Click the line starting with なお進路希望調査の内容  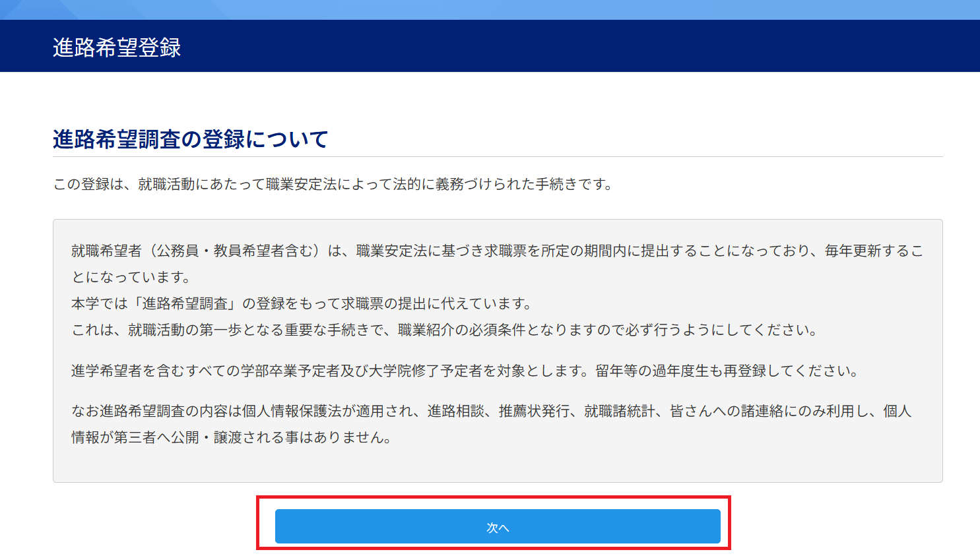pyautogui.click(x=491, y=411)
